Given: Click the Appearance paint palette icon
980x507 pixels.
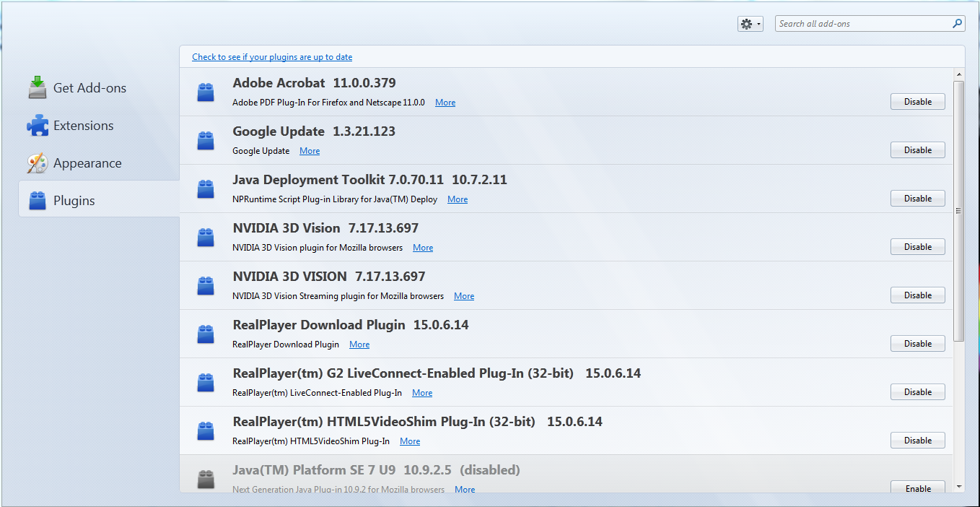Looking at the screenshot, I should 38,162.
